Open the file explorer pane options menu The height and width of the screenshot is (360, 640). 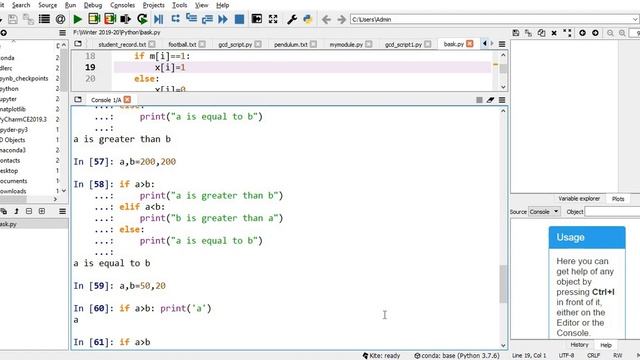(x=62, y=33)
